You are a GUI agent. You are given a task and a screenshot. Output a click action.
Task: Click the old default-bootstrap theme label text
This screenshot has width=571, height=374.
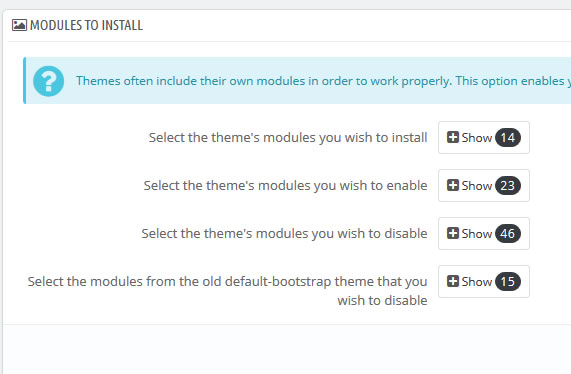[x=227, y=291]
